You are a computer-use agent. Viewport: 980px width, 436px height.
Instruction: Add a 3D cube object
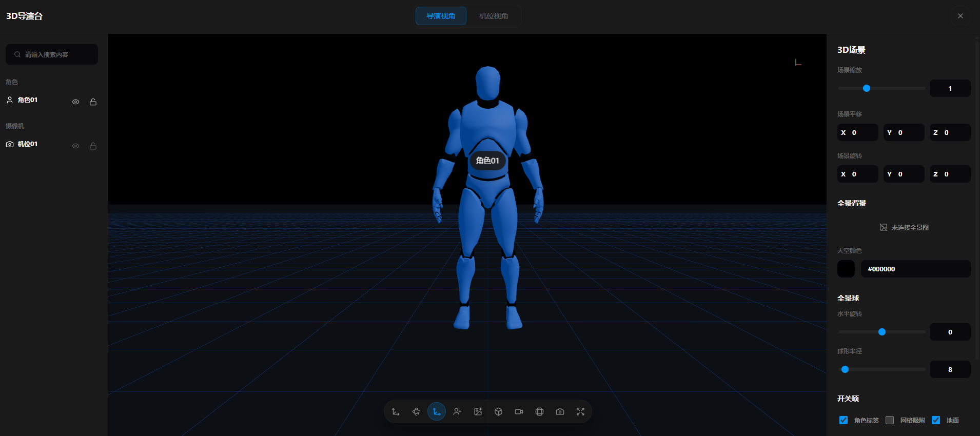click(498, 412)
